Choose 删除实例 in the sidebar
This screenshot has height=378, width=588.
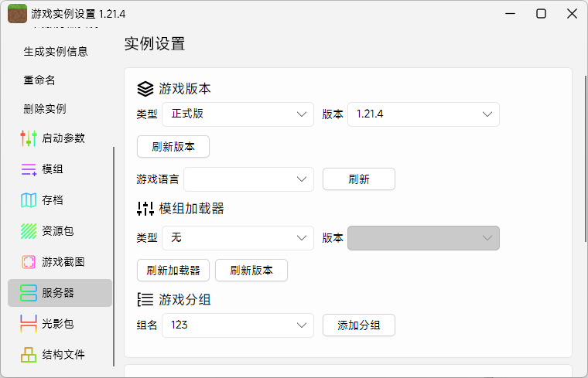[45, 109]
